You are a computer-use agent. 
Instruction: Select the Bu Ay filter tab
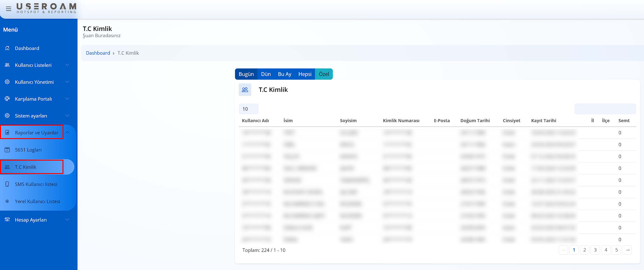tap(284, 74)
